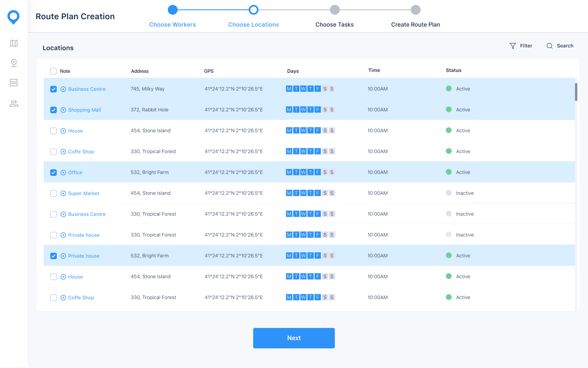Go to the Choose Workers step

(172, 25)
